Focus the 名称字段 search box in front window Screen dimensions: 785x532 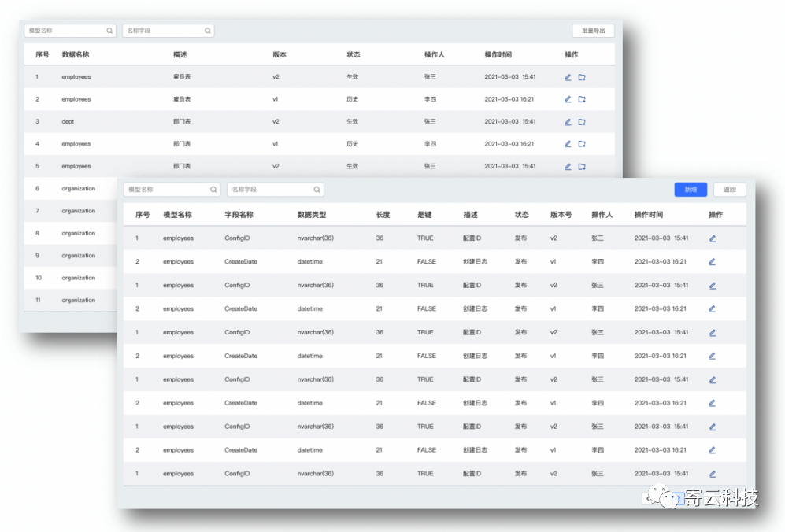pyautogui.click(x=276, y=189)
